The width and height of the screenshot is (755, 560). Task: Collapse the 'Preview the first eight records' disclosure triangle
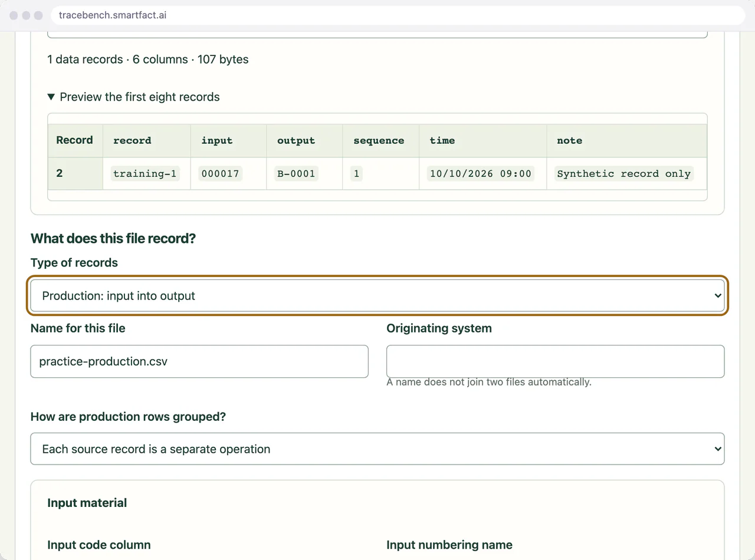[x=51, y=97]
